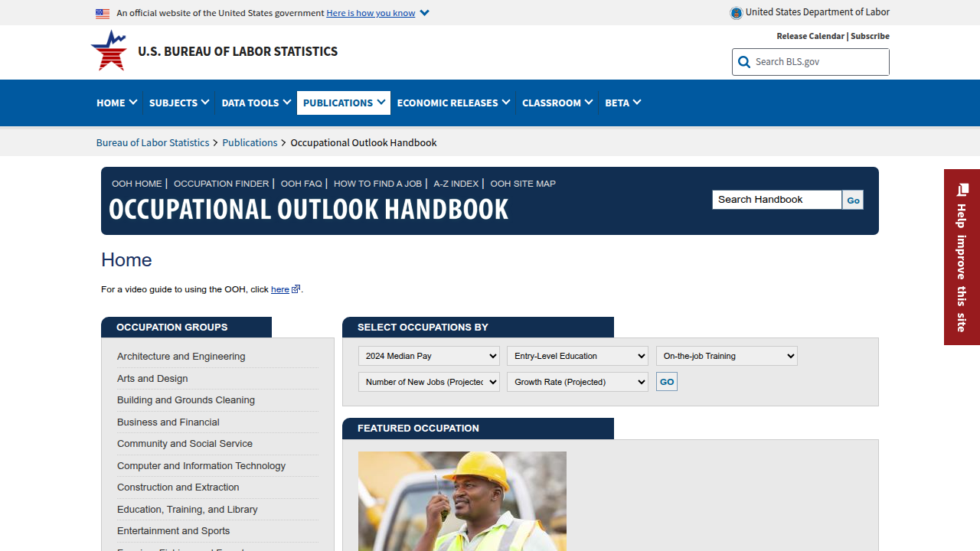Click the Go button beside Search Handbook
The width and height of the screenshot is (980, 551).
(853, 201)
